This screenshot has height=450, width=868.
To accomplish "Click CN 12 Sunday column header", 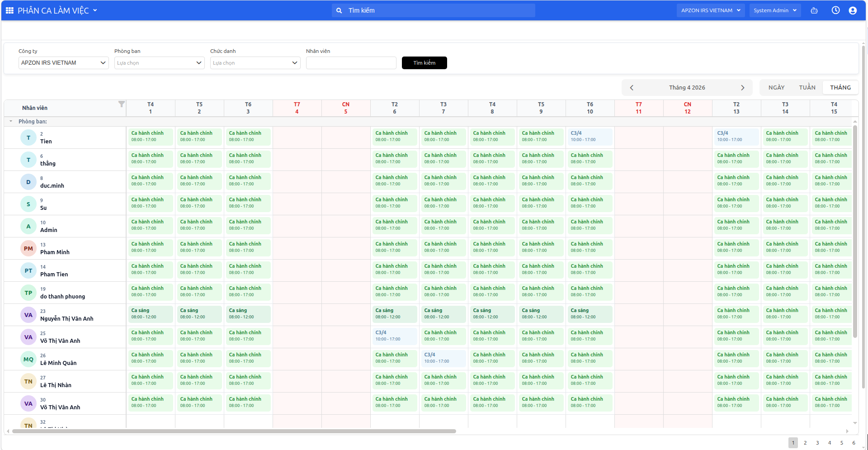I will click(688, 108).
